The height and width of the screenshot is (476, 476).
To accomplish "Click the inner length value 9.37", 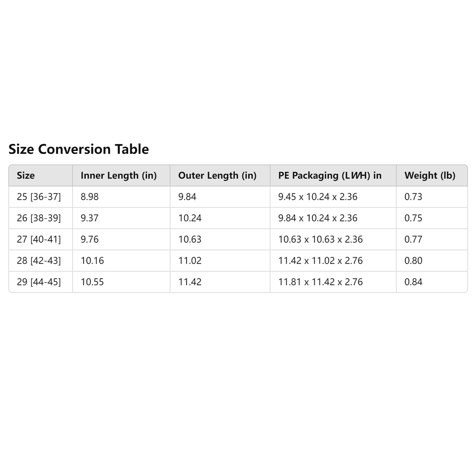I will point(90,218).
